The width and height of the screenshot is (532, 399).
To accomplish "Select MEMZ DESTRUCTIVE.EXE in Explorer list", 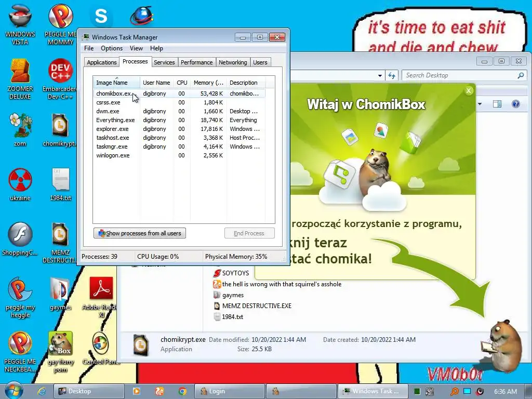I will pos(252,305).
